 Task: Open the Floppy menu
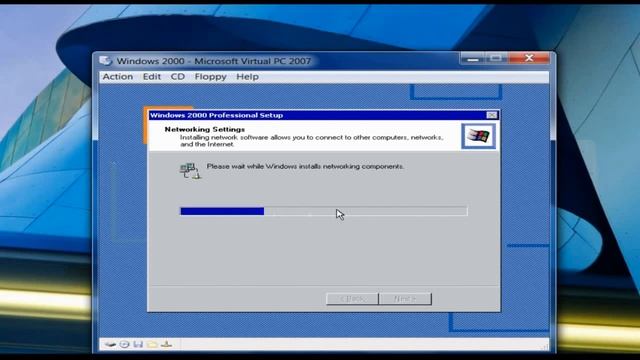(210, 77)
